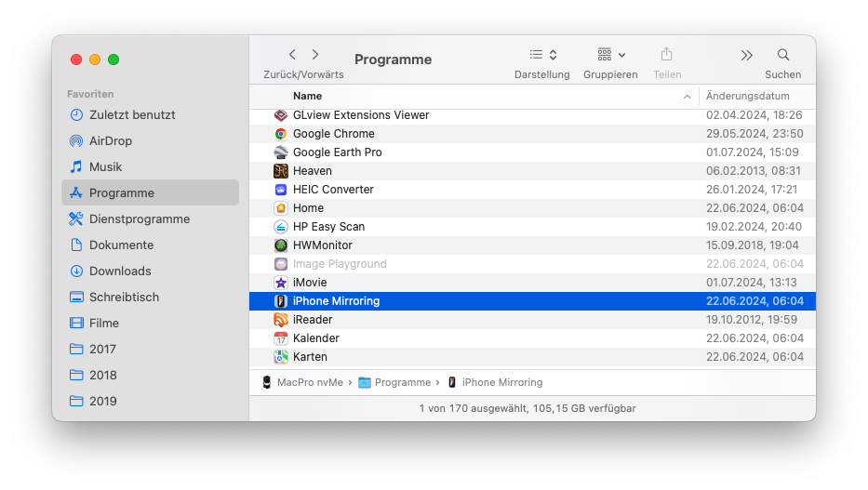Viewport: 868px width, 490px height.
Task: Open the 2018 folder in sidebar
Action: (x=150, y=375)
